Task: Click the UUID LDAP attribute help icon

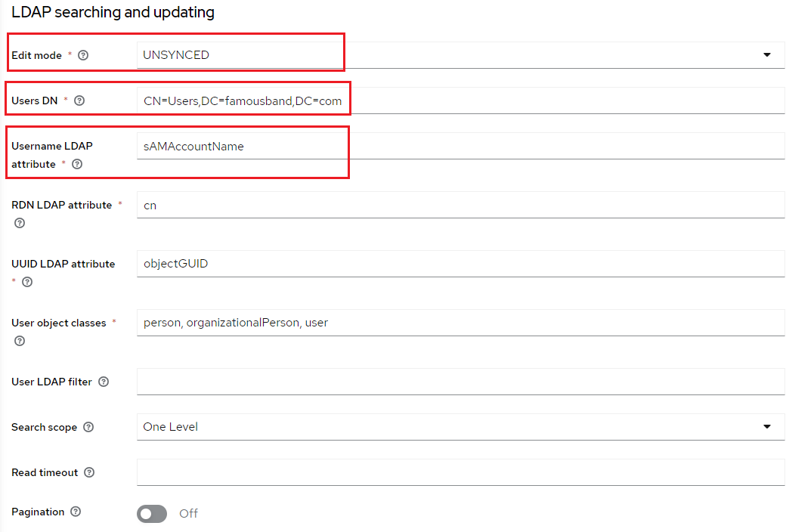Action: tap(26, 282)
